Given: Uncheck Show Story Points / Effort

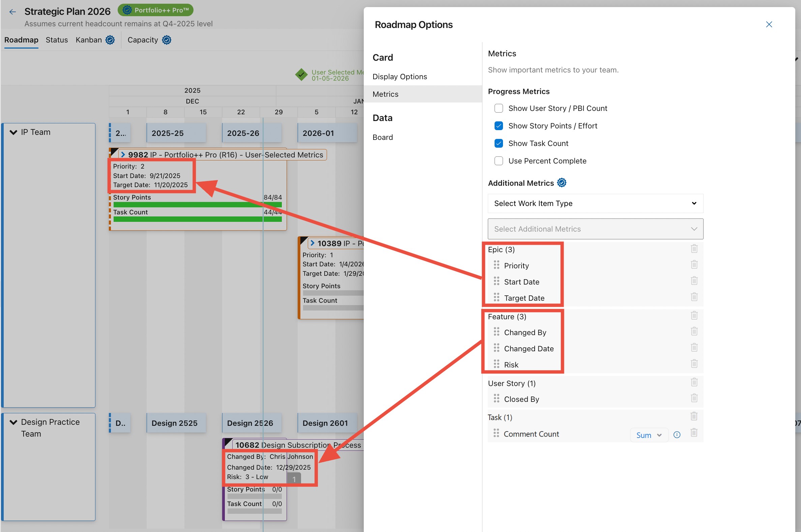Looking at the screenshot, I should click(x=498, y=126).
